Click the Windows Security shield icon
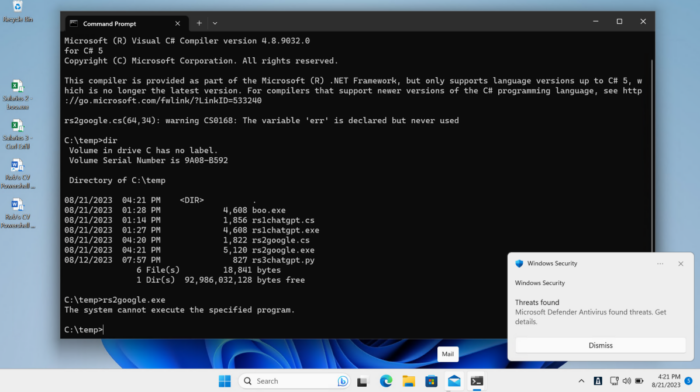Viewport: 700px width, 392px height. [519, 263]
